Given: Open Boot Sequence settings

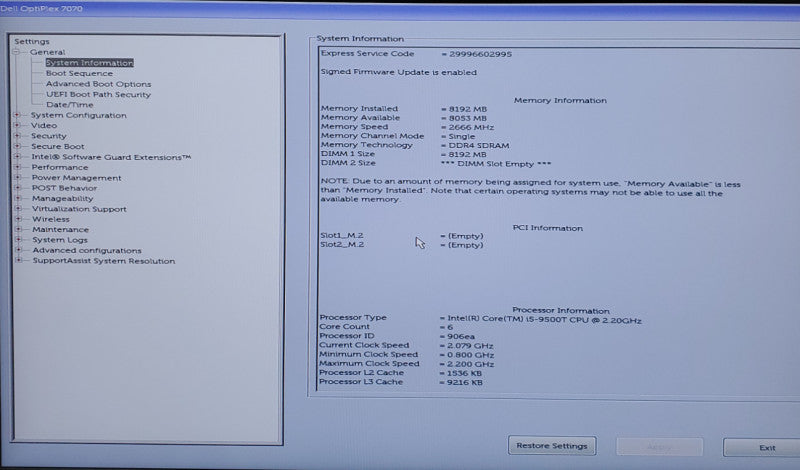Looking at the screenshot, I should pyautogui.click(x=79, y=73).
